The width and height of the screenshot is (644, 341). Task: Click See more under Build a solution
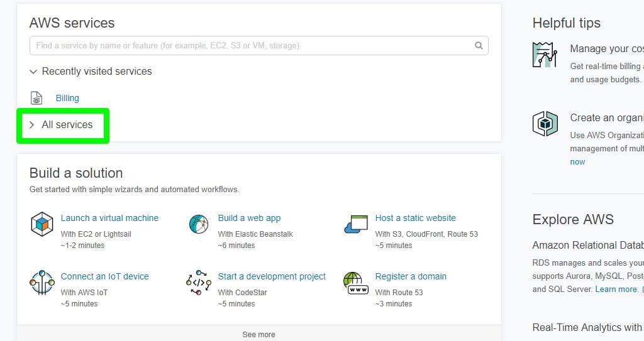coord(258,335)
